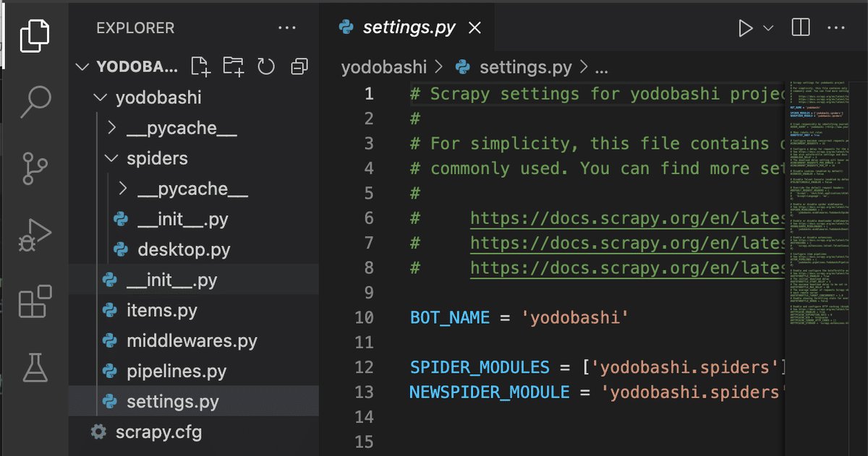Open the Testing flask view
The height and width of the screenshot is (456, 868).
35,368
